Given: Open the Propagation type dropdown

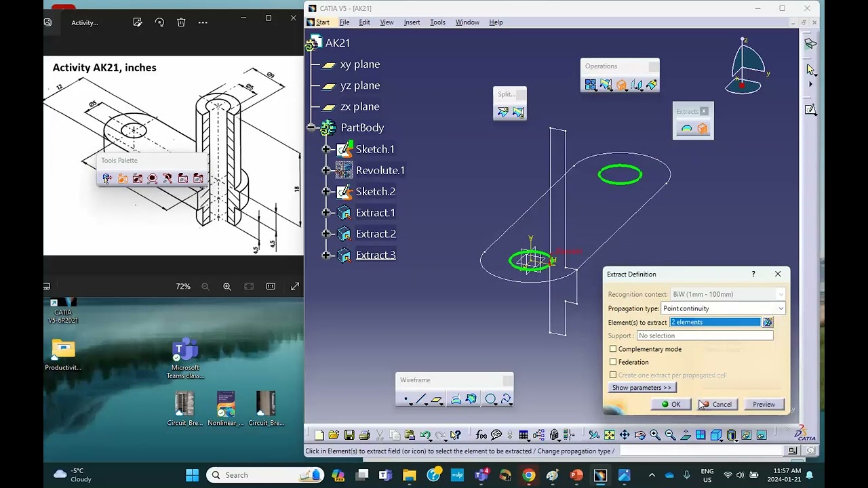Looking at the screenshot, I should click(x=781, y=308).
